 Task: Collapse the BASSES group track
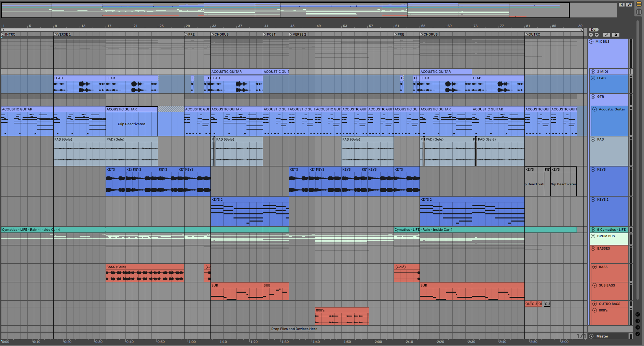tap(593, 249)
